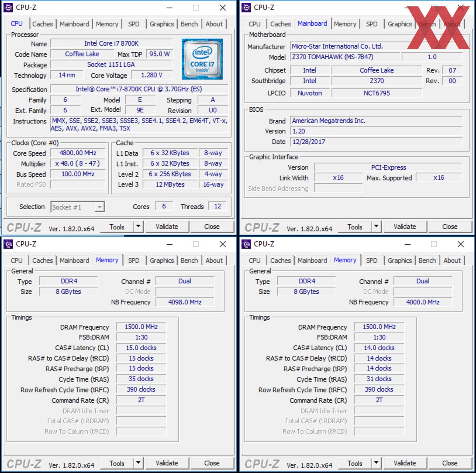Image resolution: width=476 pixels, height=473 pixels.
Task: Expand Tools dropdown arrow in Mainboard window
Action: (377, 227)
